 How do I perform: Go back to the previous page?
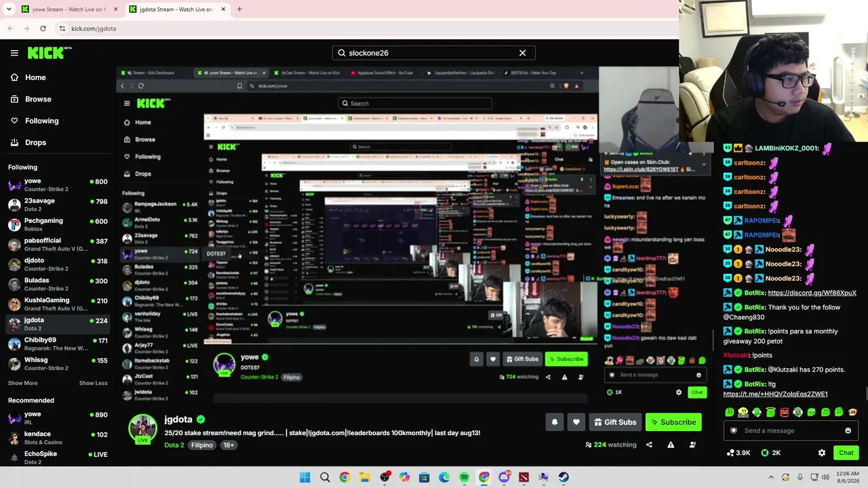10,28
